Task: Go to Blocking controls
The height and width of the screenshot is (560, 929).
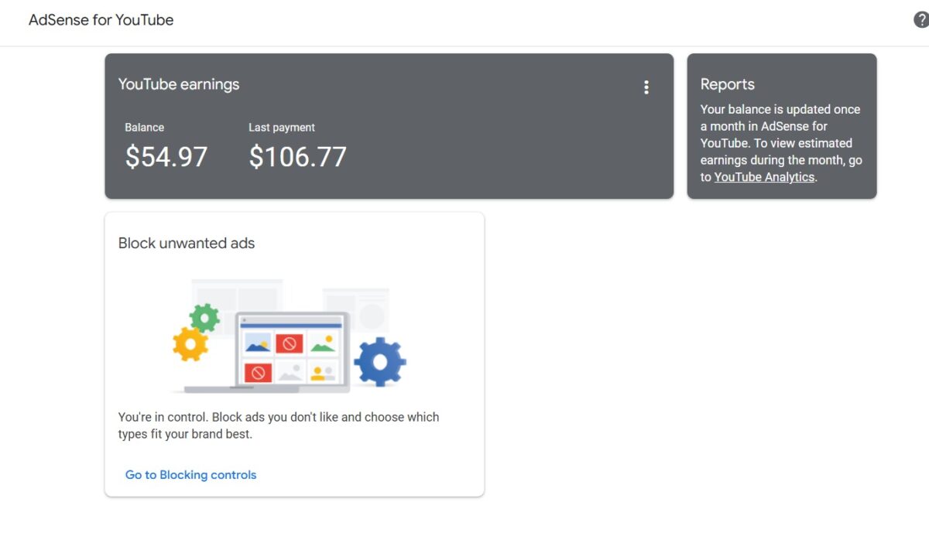Action: click(x=190, y=475)
